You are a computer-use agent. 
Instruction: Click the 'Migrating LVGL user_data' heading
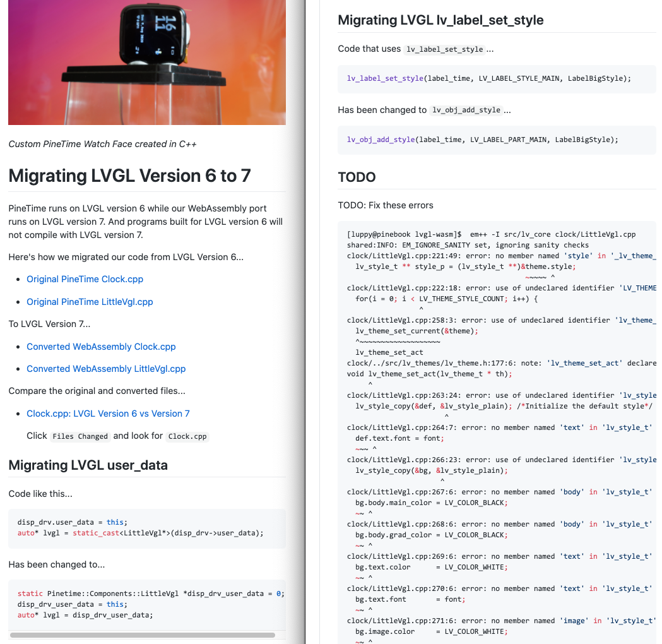pos(88,465)
